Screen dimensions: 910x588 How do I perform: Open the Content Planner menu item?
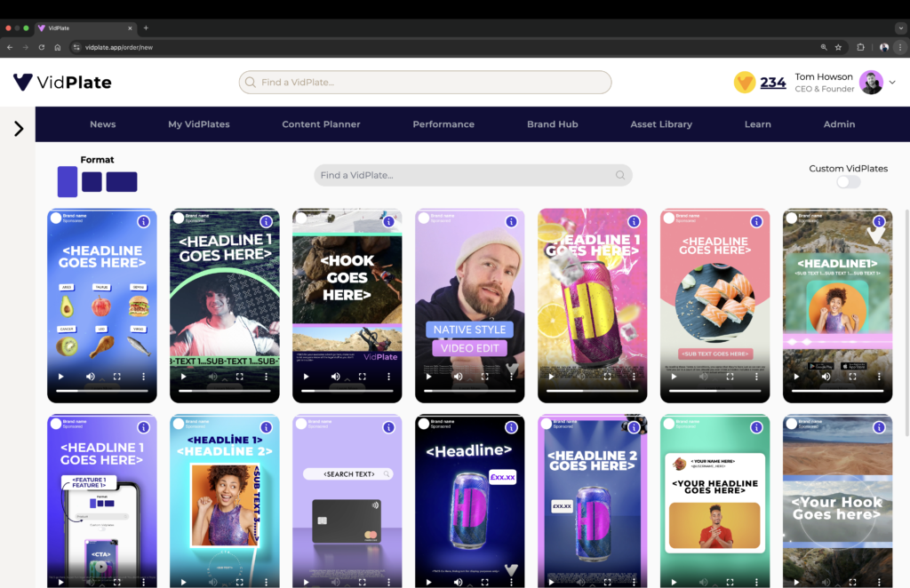[321, 124]
